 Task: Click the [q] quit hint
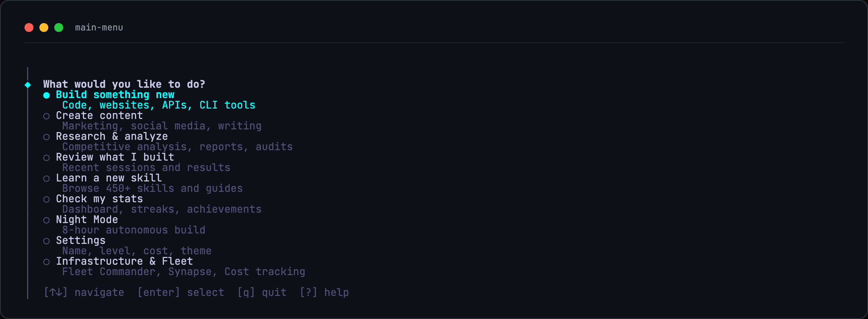click(x=262, y=292)
